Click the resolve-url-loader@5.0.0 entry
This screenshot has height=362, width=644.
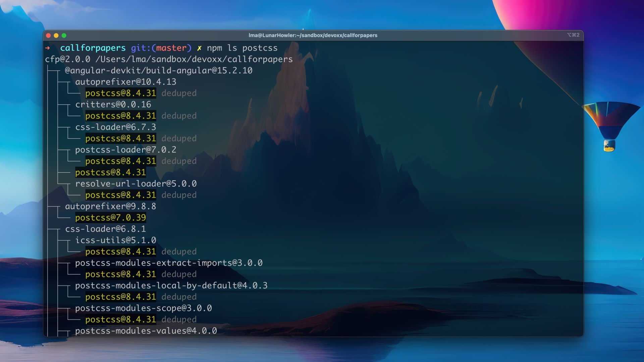136,184
